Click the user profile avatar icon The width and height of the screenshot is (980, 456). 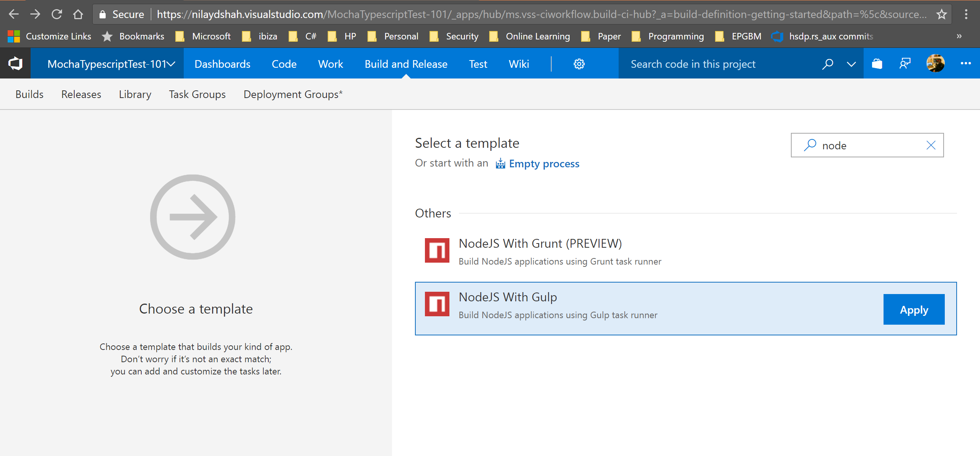(936, 64)
